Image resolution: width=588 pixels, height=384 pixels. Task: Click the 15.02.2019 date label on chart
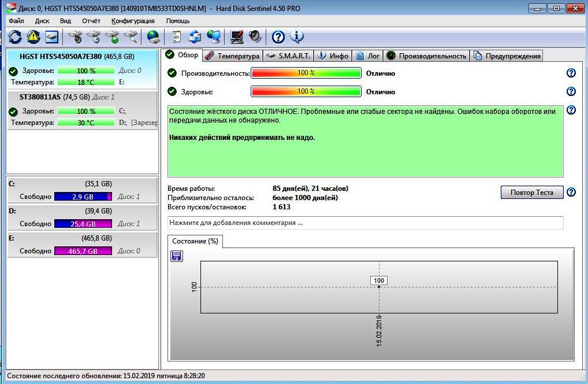379,331
